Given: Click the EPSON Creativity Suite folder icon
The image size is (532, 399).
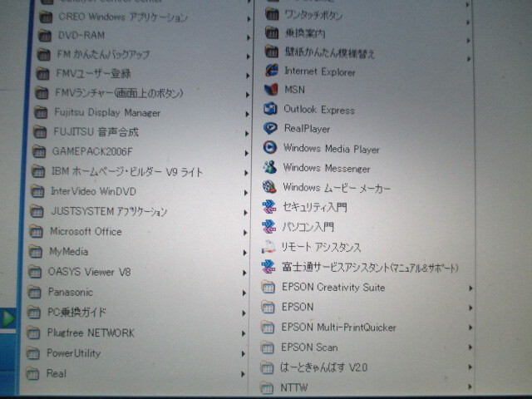Looking at the screenshot, I should pos(268,287).
